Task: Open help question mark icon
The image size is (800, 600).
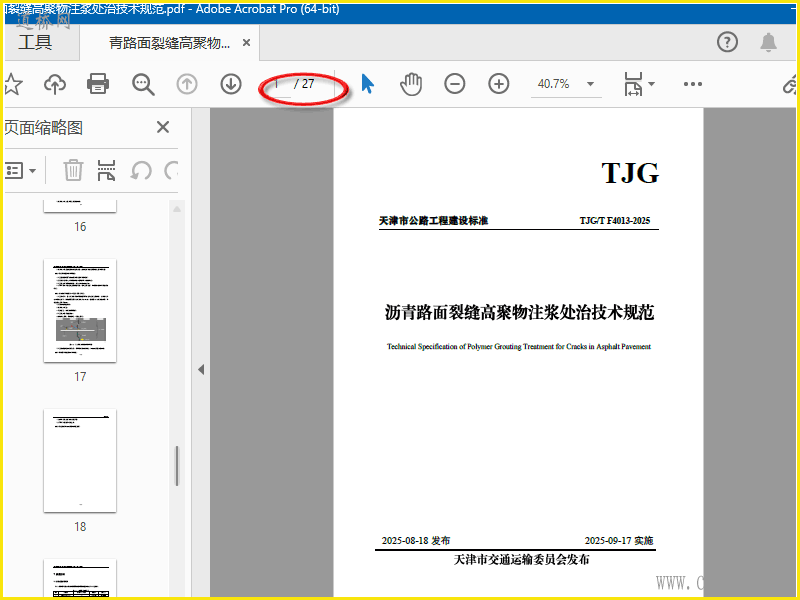Action: [x=727, y=42]
